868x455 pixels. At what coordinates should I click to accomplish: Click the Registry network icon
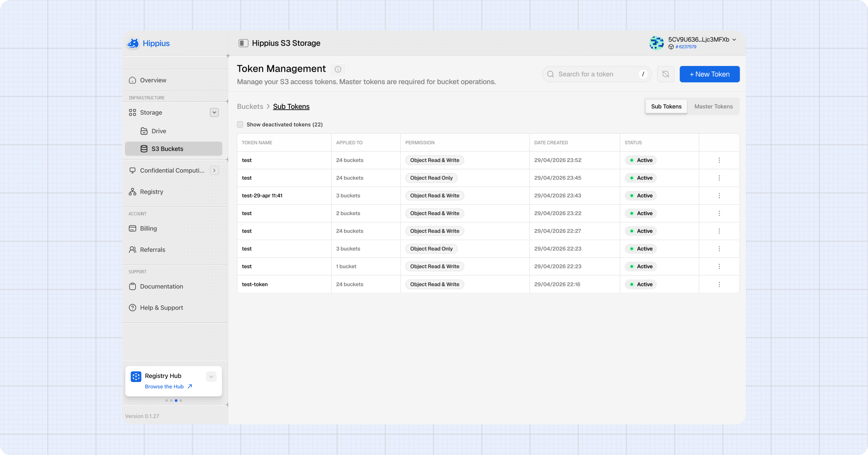(133, 192)
